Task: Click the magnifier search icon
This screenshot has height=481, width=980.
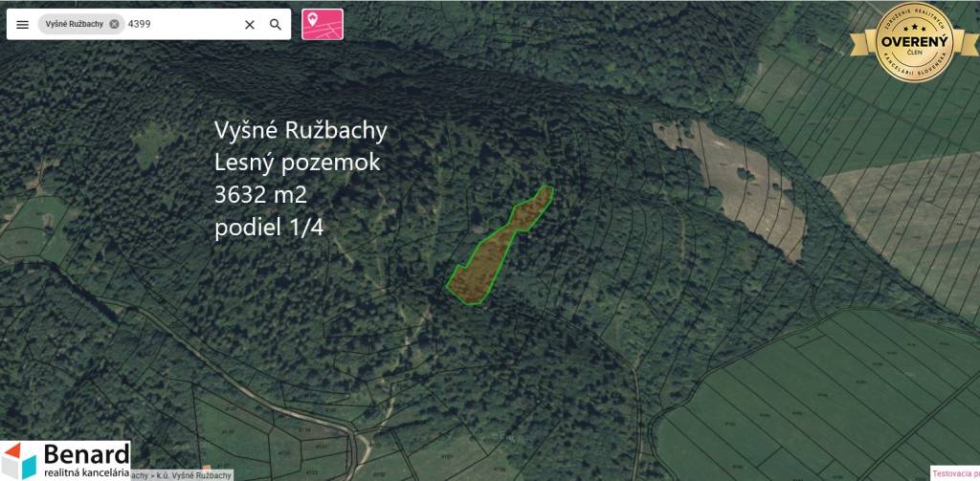Action: 276,25
